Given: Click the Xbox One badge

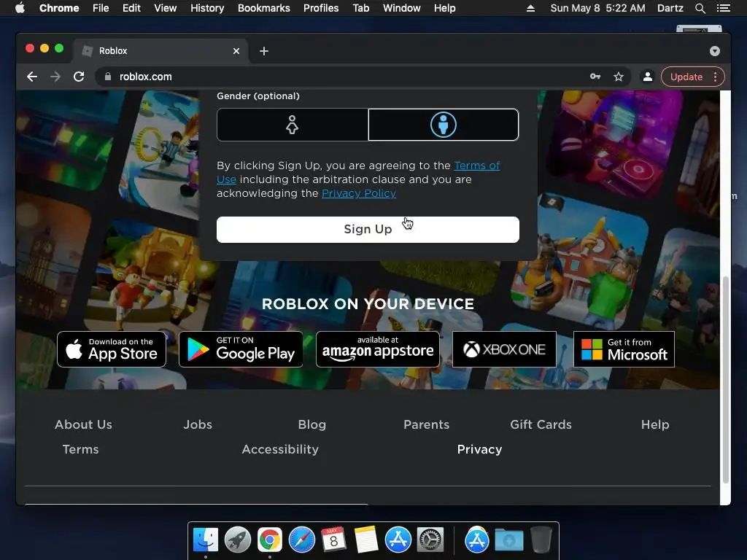Looking at the screenshot, I should tap(504, 349).
